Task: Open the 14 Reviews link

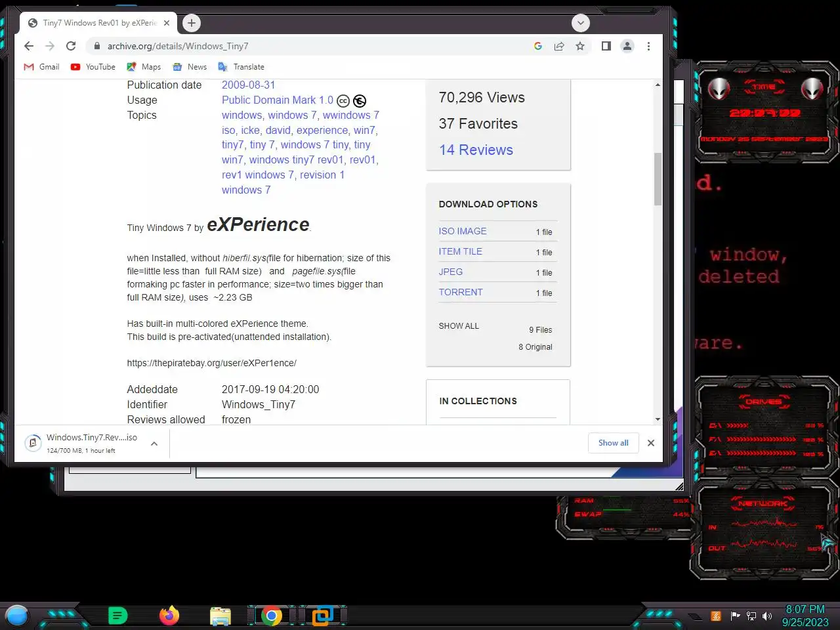Action: 476,150
